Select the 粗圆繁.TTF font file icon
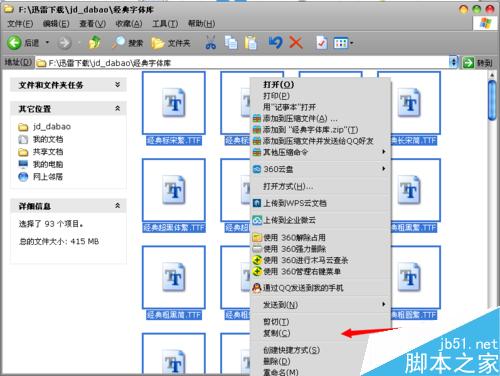500x376 pixels. pos(409,277)
